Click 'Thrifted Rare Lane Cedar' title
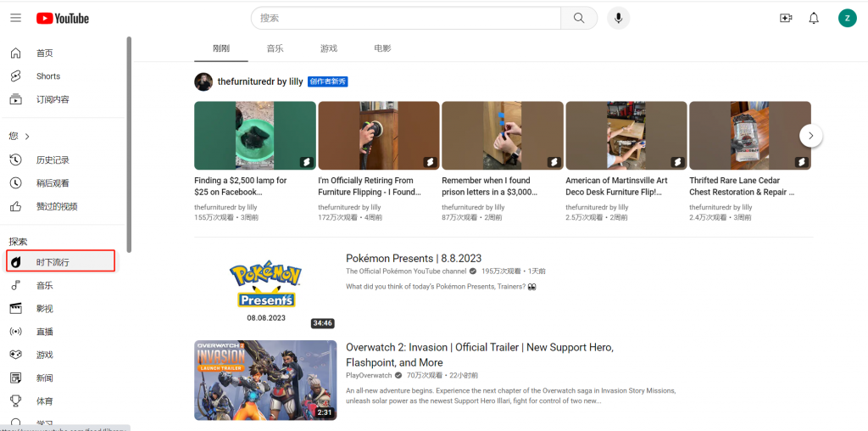Viewport: 868px width, 431px height. 742,186
